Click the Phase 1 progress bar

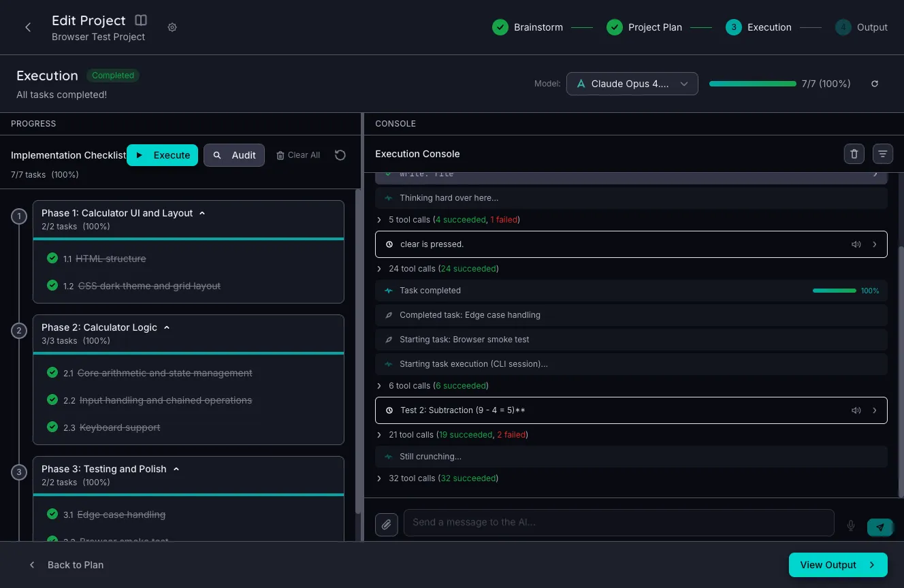[x=189, y=239]
